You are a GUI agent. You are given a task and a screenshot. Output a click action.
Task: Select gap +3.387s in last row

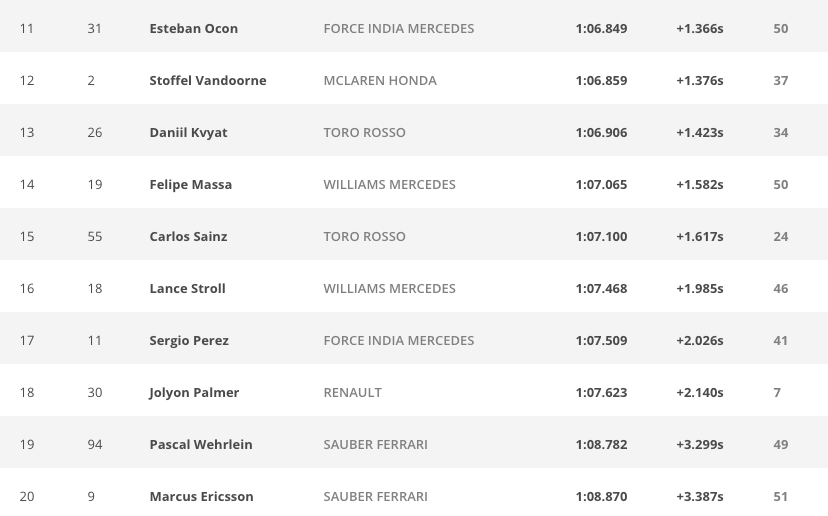[699, 496]
